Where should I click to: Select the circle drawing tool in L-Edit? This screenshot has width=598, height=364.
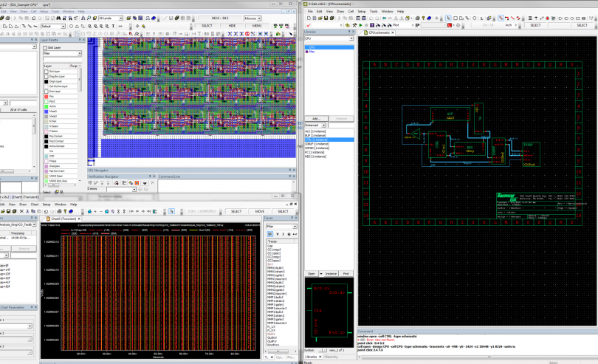pos(71,26)
